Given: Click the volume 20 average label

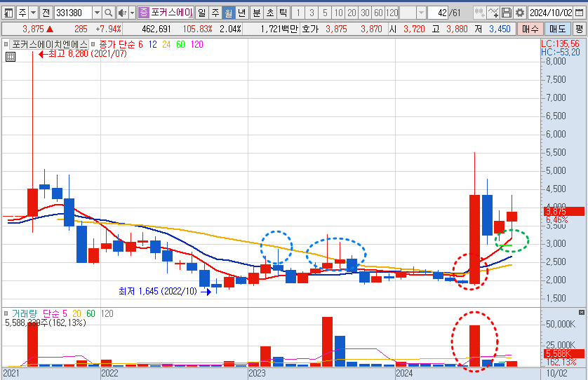Looking at the screenshot, I should click(x=76, y=313).
